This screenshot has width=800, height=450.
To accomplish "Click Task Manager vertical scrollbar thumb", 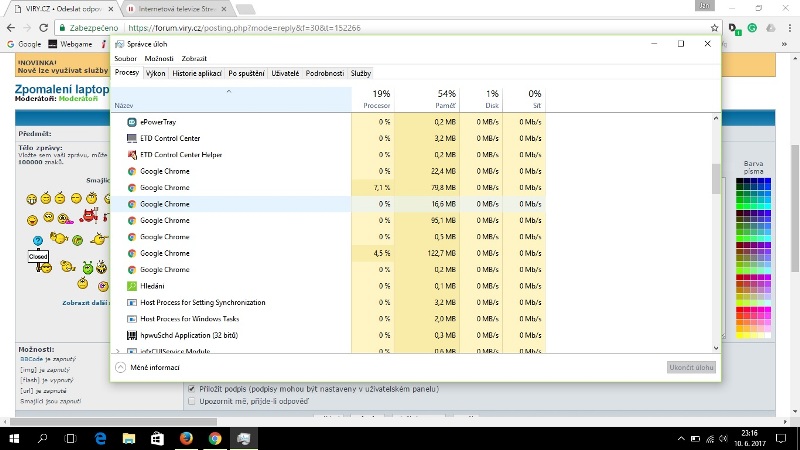I will click(x=716, y=179).
